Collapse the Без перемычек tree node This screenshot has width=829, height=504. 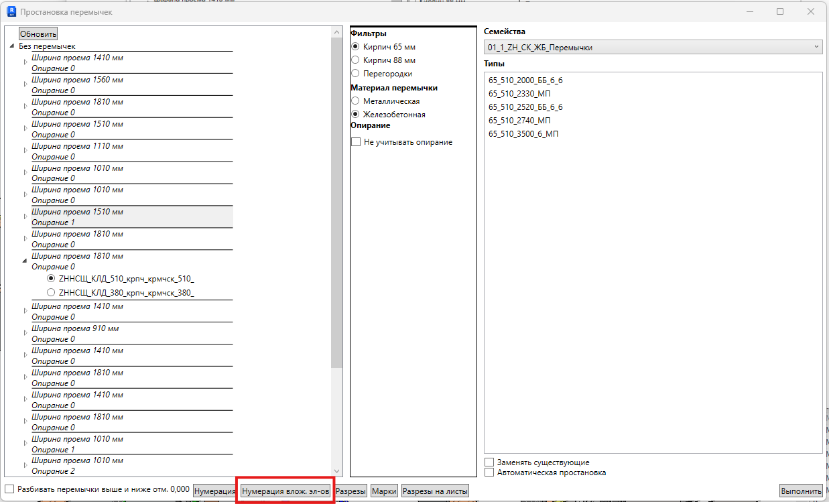point(12,46)
